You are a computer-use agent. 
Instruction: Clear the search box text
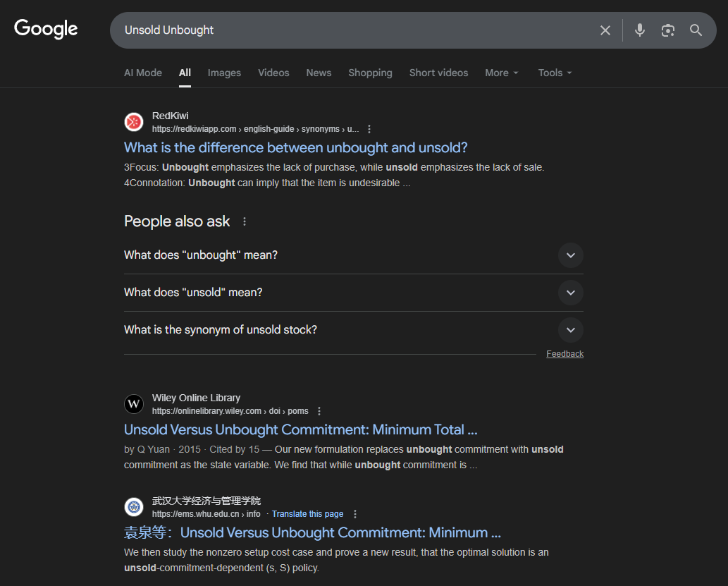pos(605,30)
